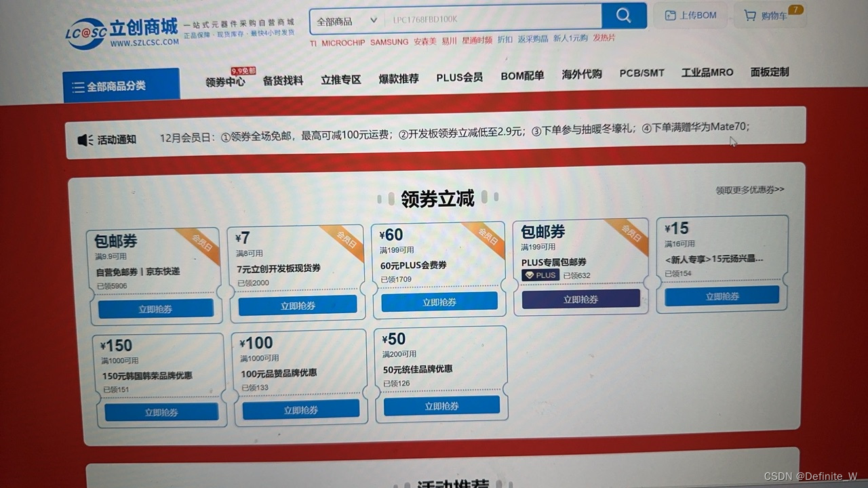Click the 9.9免邮 badge above 领券中心
Image resolution: width=868 pixels, height=488 pixels.
coord(243,70)
